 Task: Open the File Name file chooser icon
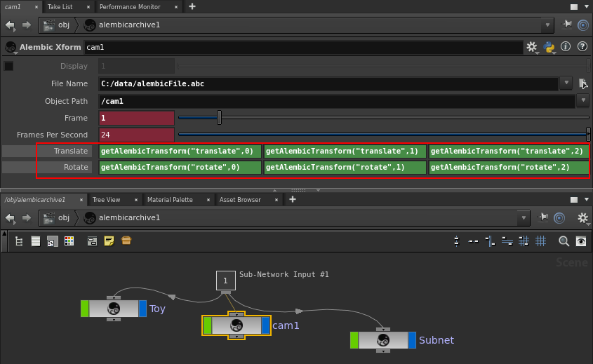point(582,83)
